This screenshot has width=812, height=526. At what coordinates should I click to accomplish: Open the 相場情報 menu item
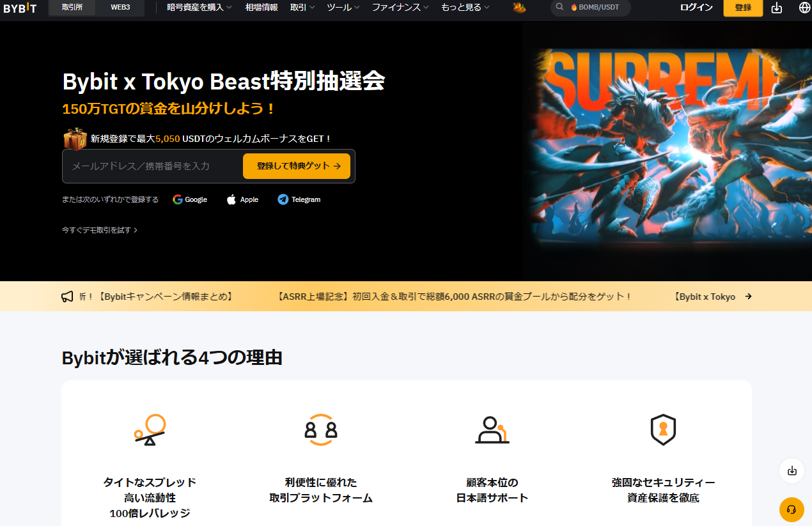(x=262, y=8)
